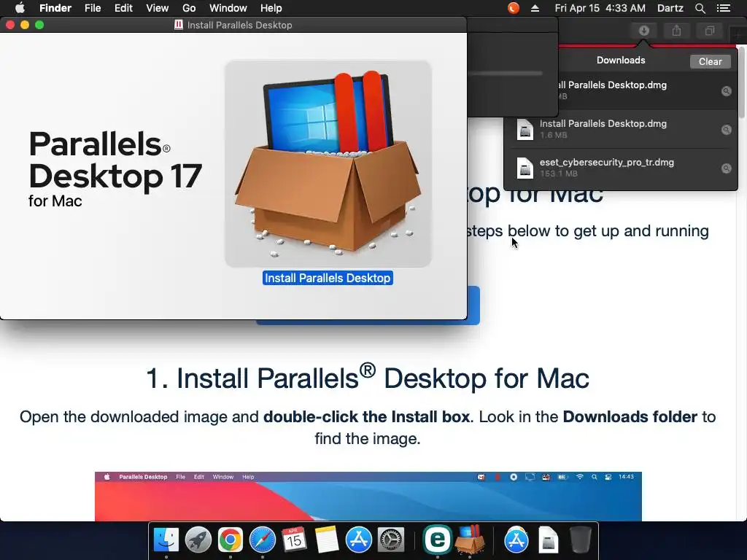Viewport: 747px width, 560px height.
Task: Click the Safari page vertical scrollbar
Action: (742, 83)
